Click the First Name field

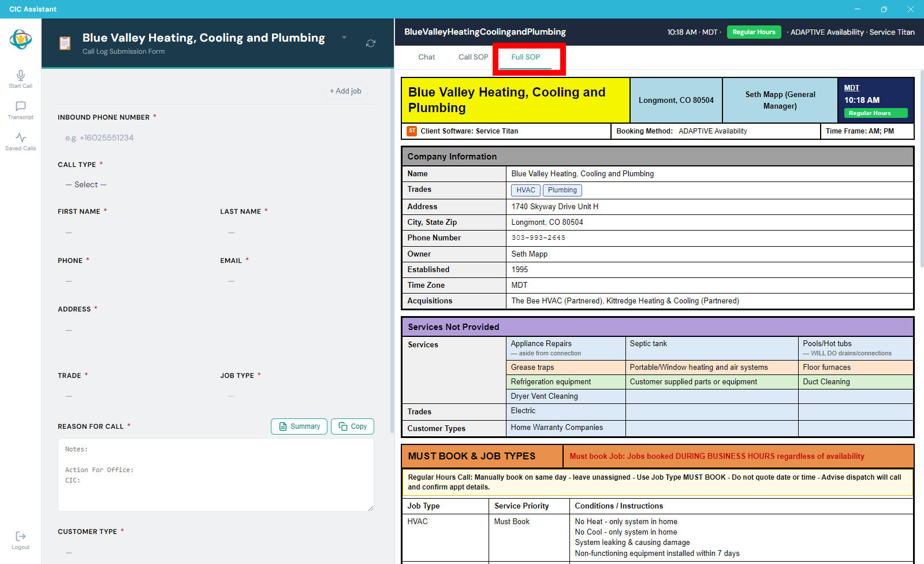coord(135,232)
